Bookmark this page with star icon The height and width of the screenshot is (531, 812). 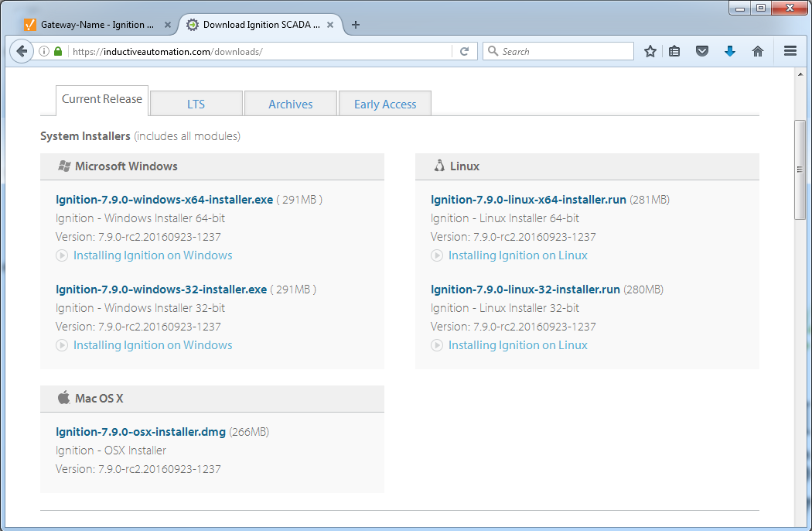pos(650,51)
